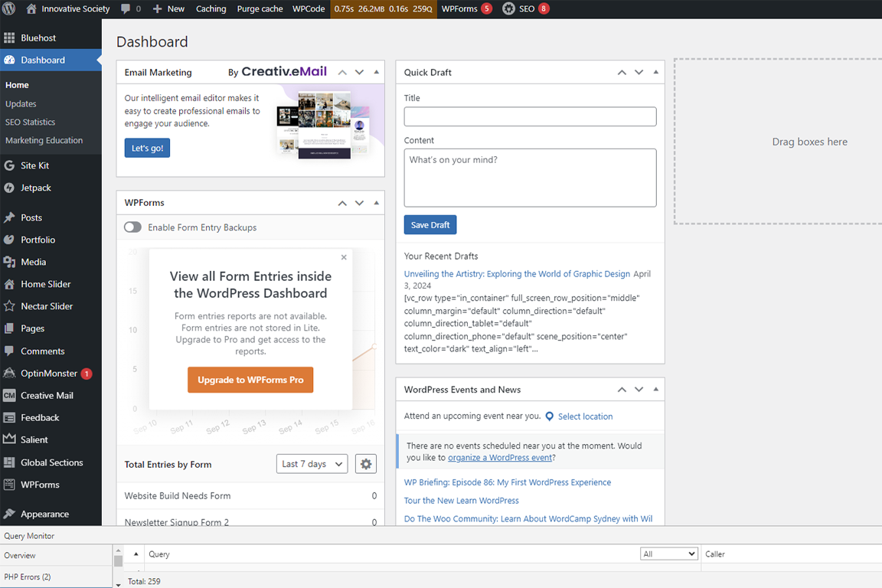Click the Quick Draft Title input field

pos(530,116)
